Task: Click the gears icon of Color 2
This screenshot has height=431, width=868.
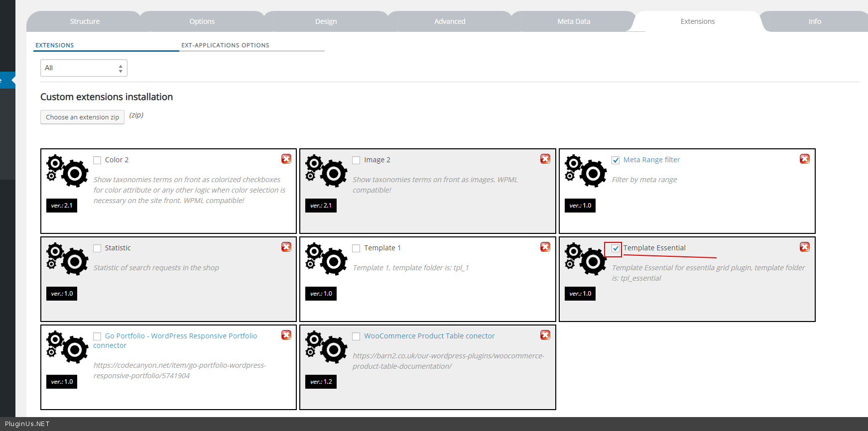Action: pos(67,171)
